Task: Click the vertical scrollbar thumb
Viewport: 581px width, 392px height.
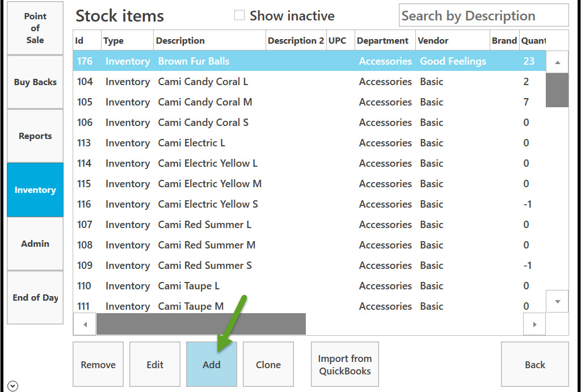Action: (x=557, y=90)
